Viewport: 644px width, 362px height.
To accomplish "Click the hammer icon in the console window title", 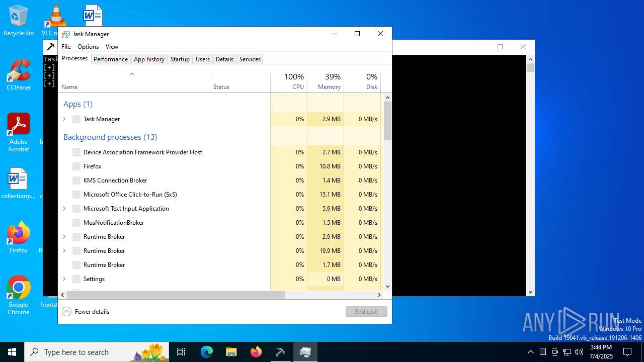I will 51,47.
